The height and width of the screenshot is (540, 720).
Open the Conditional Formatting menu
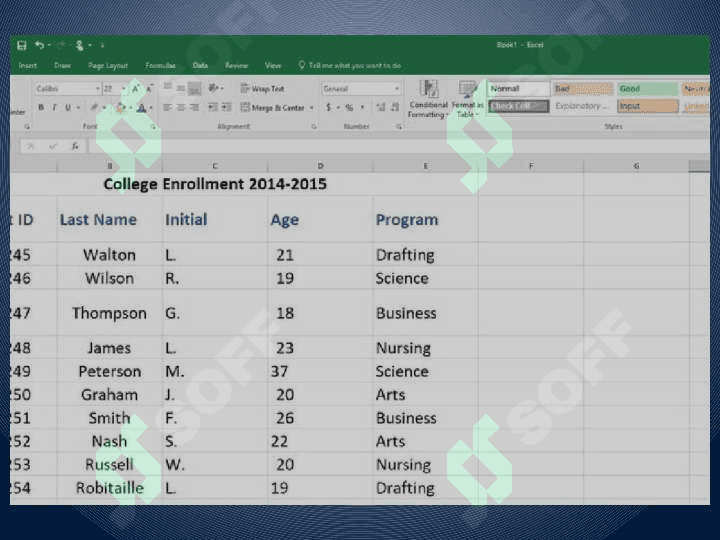pyautogui.click(x=428, y=99)
